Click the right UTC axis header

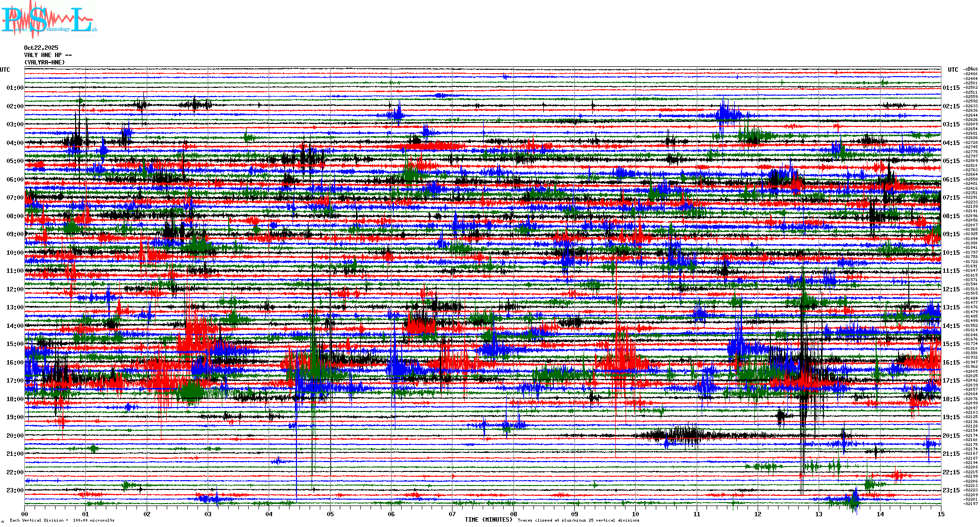click(x=953, y=70)
